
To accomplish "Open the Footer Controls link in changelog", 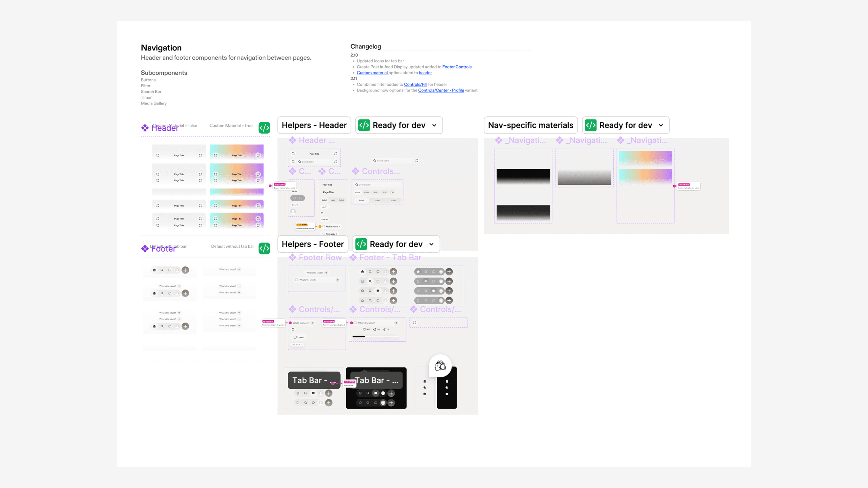I will pyautogui.click(x=457, y=67).
